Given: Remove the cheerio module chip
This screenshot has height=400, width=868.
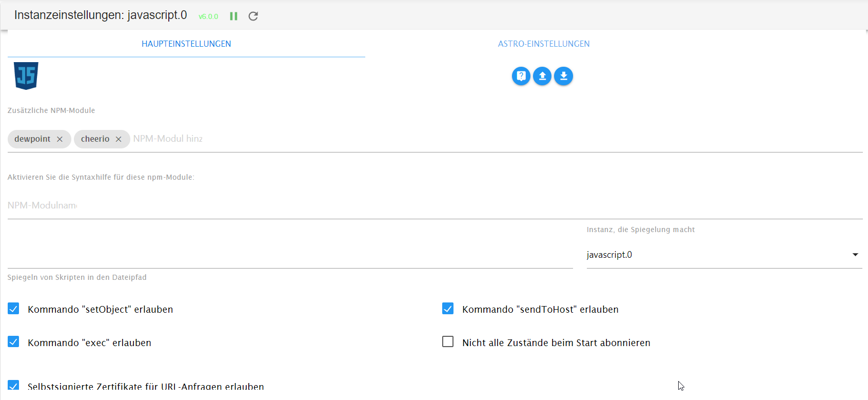Looking at the screenshot, I should 119,139.
